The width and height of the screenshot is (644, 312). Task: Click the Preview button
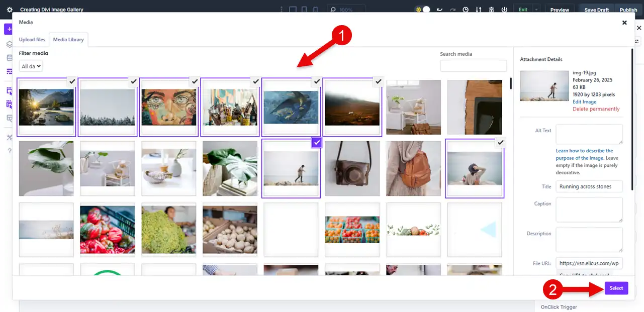click(560, 10)
